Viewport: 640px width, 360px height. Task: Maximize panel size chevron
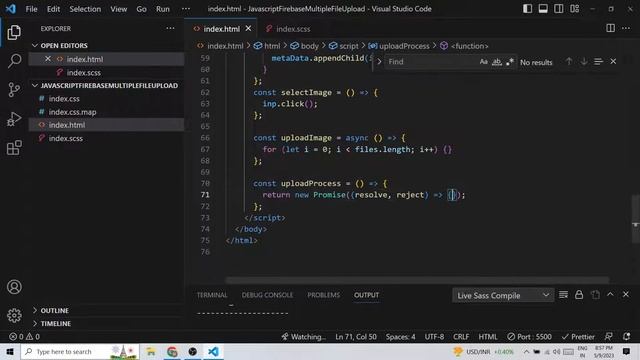[x=610, y=295]
